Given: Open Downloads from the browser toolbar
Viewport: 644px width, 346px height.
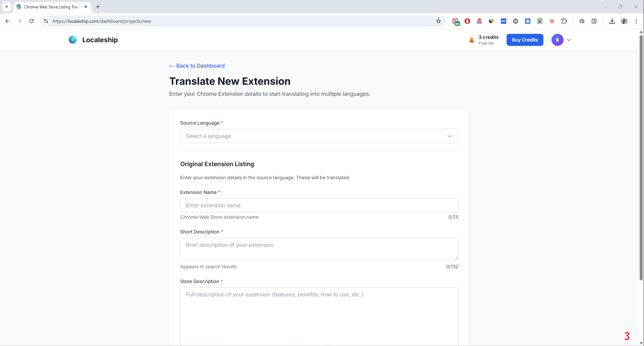Looking at the screenshot, I should pyautogui.click(x=612, y=21).
